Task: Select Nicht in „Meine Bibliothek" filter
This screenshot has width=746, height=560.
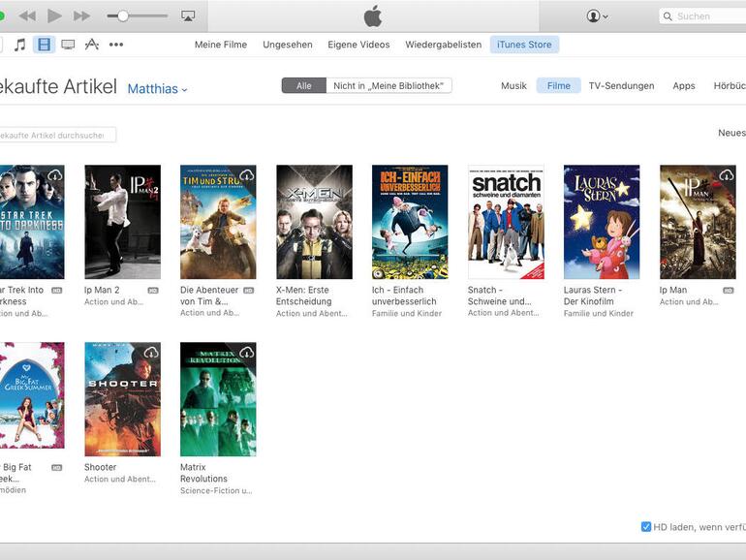Action: pos(389,85)
